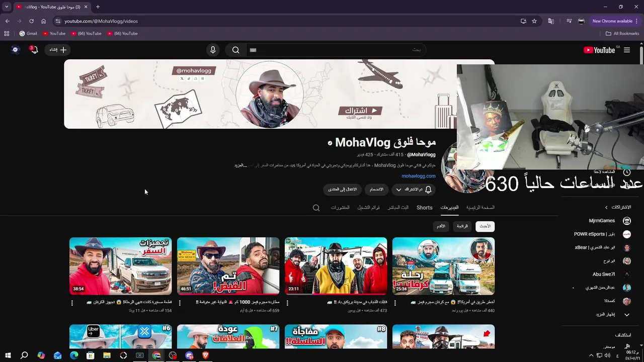Open the channel's playlists (قوائم التشغيل) tab
Image resolution: width=644 pixels, height=362 pixels.
(x=369, y=208)
